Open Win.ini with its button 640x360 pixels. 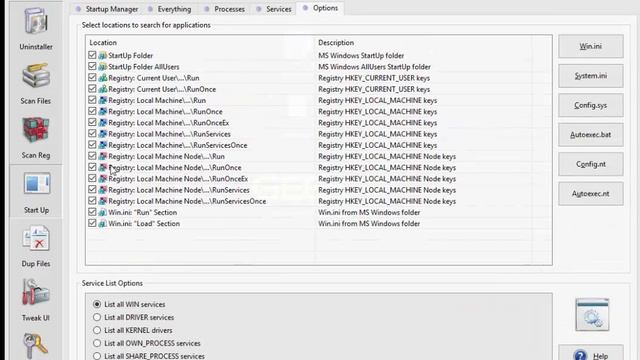tap(591, 46)
